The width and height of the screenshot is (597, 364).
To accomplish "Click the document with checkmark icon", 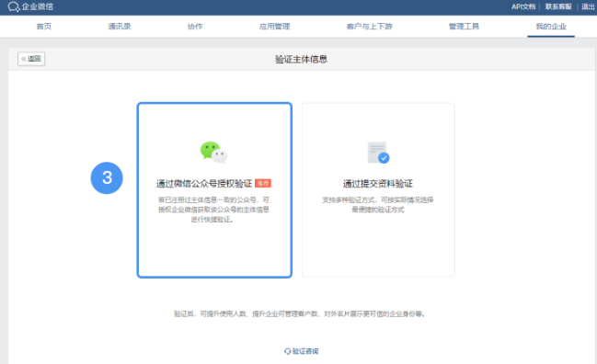I will coord(378,153).
